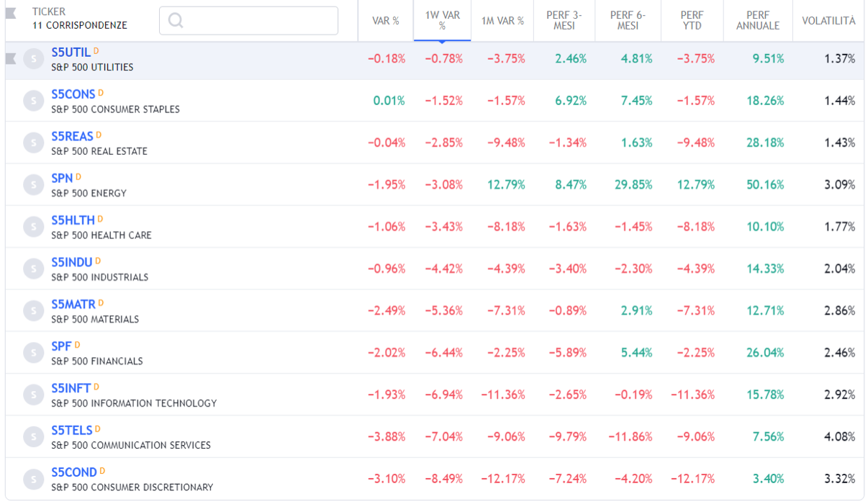The image size is (868, 504).
Task: Sort by the TICKER column header
Action: pos(48,12)
